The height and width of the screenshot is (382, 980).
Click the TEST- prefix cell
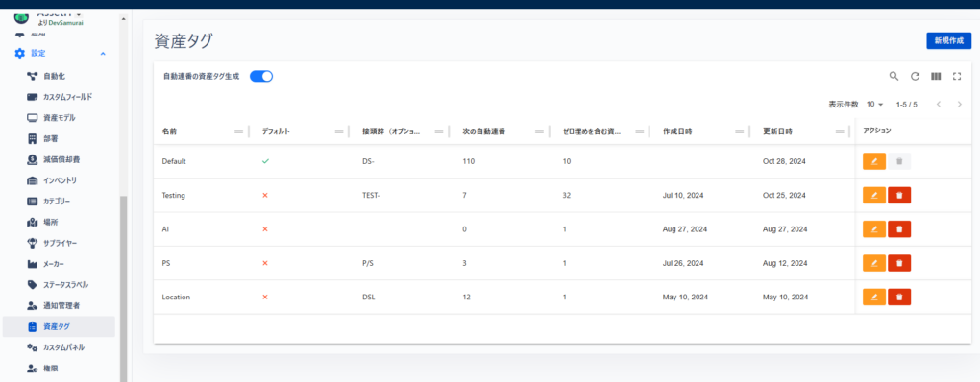(x=371, y=196)
